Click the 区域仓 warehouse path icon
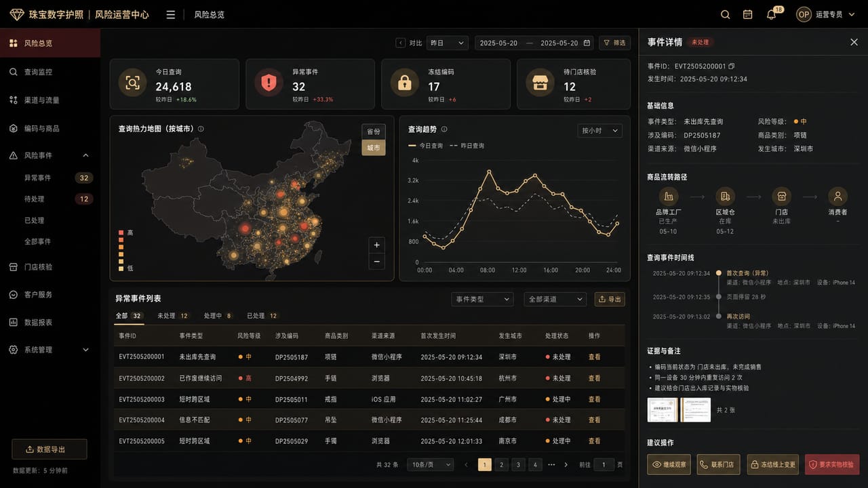 pos(725,197)
